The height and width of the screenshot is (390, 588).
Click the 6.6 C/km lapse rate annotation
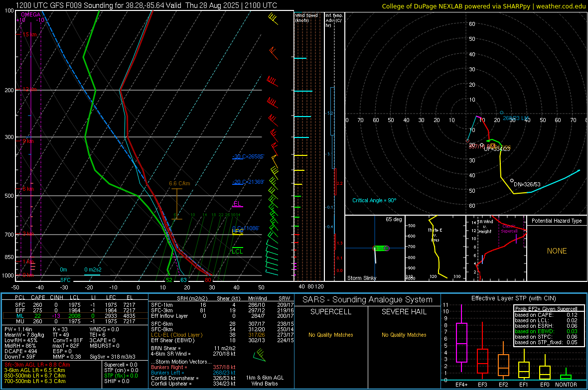(x=179, y=183)
